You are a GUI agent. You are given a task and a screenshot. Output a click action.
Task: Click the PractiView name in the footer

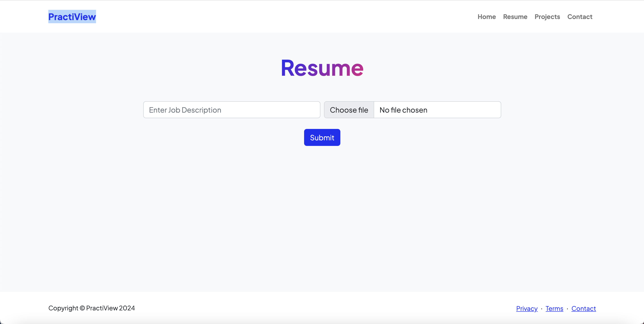pyautogui.click(x=102, y=308)
